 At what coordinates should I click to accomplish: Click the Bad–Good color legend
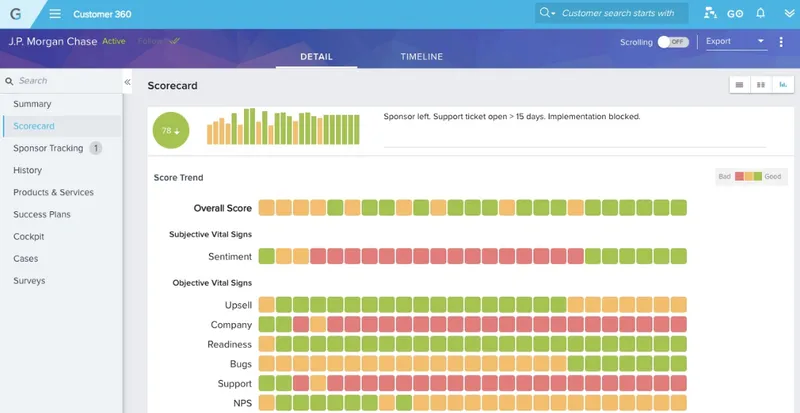(752, 177)
